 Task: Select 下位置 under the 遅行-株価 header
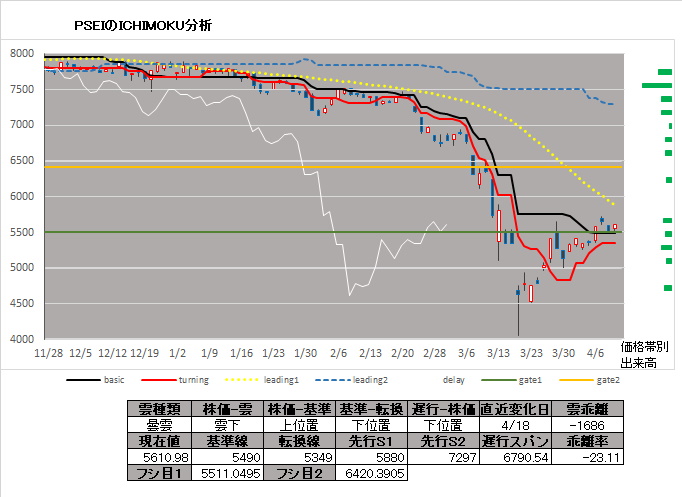(444, 425)
